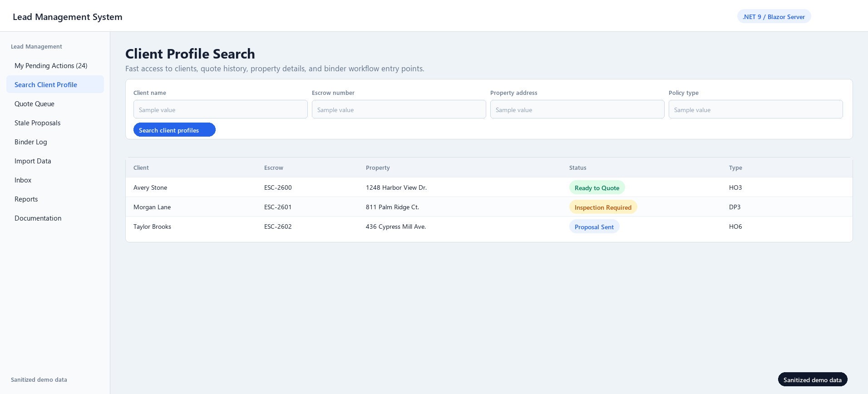Click policy type HO6
The height and width of the screenshot is (394, 868).
(x=735, y=227)
